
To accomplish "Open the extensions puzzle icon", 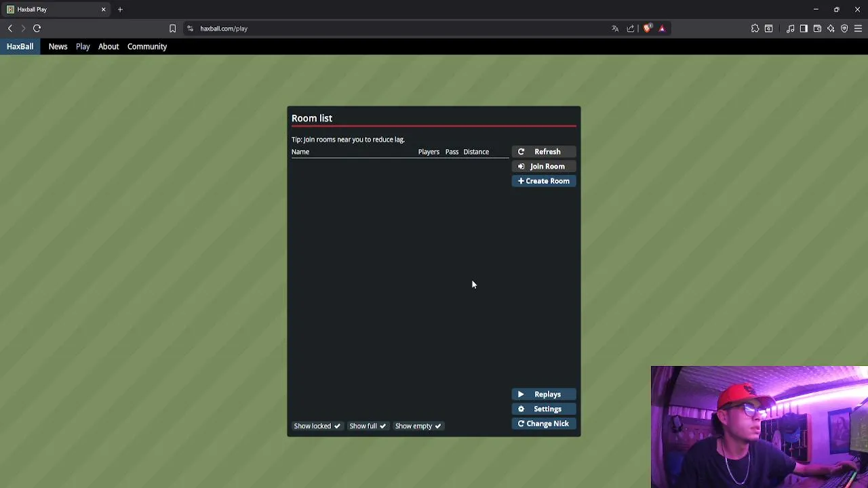I will [x=755, y=28].
